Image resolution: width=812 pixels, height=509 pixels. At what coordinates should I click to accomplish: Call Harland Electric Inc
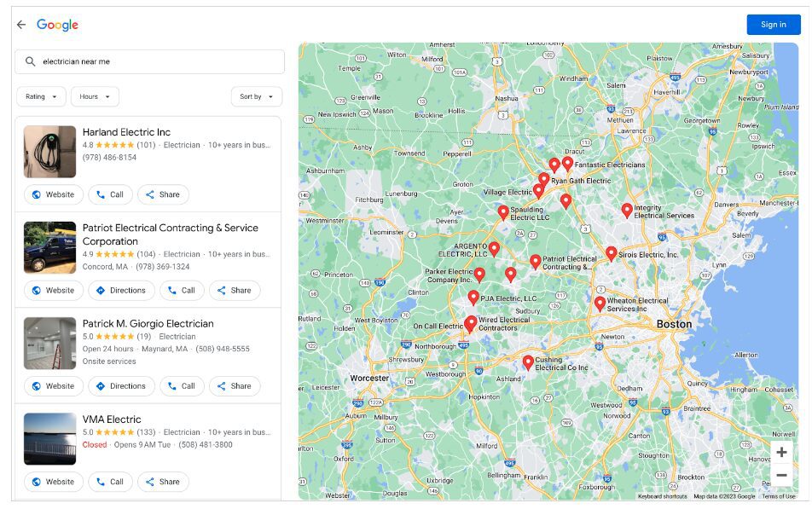pyautogui.click(x=110, y=194)
